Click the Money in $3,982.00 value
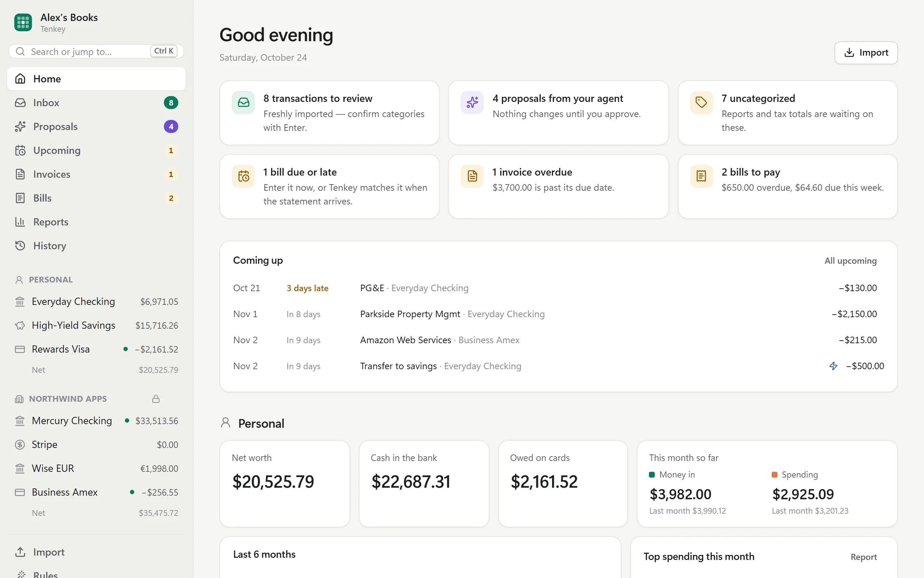 680,494
